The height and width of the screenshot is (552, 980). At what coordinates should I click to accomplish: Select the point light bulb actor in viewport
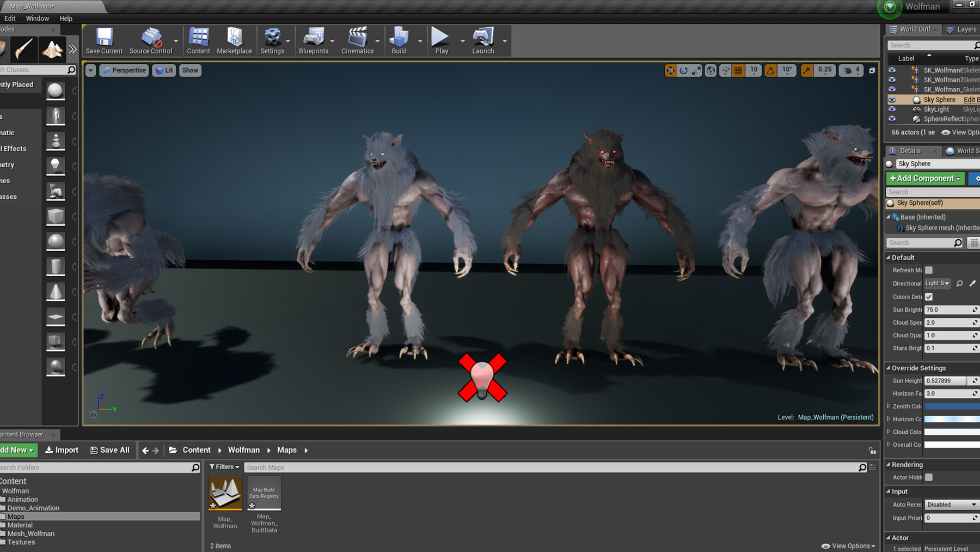482,379
